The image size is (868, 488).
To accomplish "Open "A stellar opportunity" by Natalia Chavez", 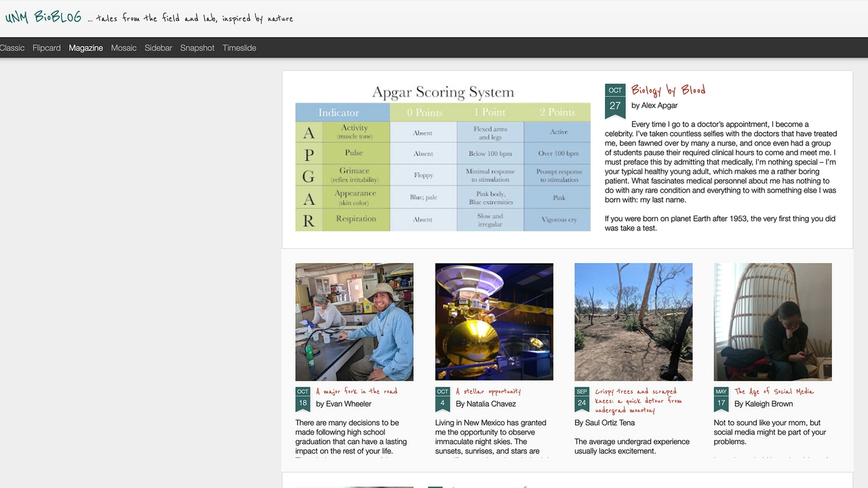I will 490,391.
